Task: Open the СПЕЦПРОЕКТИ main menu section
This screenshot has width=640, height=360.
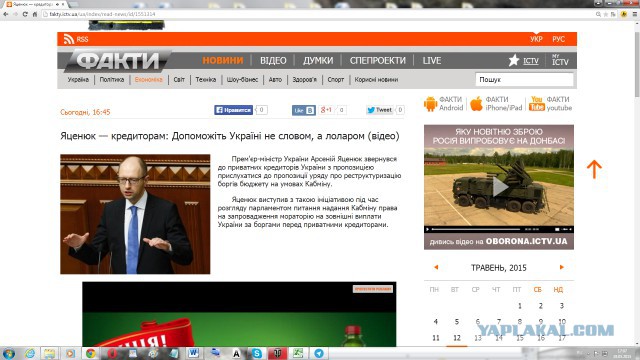Action: tap(378, 61)
